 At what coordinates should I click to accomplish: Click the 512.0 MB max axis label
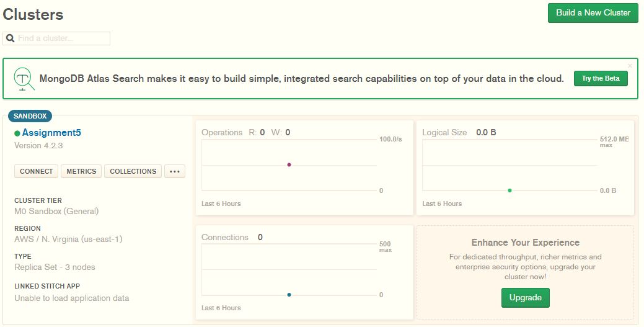614,142
